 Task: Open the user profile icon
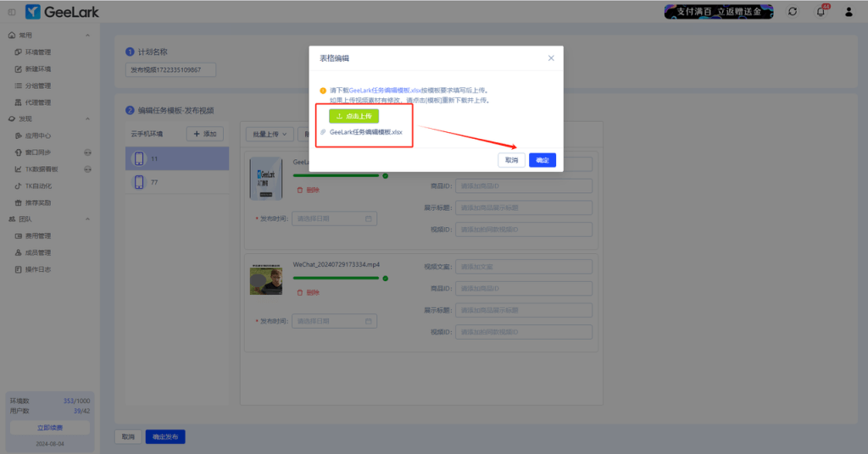pyautogui.click(x=849, y=11)
